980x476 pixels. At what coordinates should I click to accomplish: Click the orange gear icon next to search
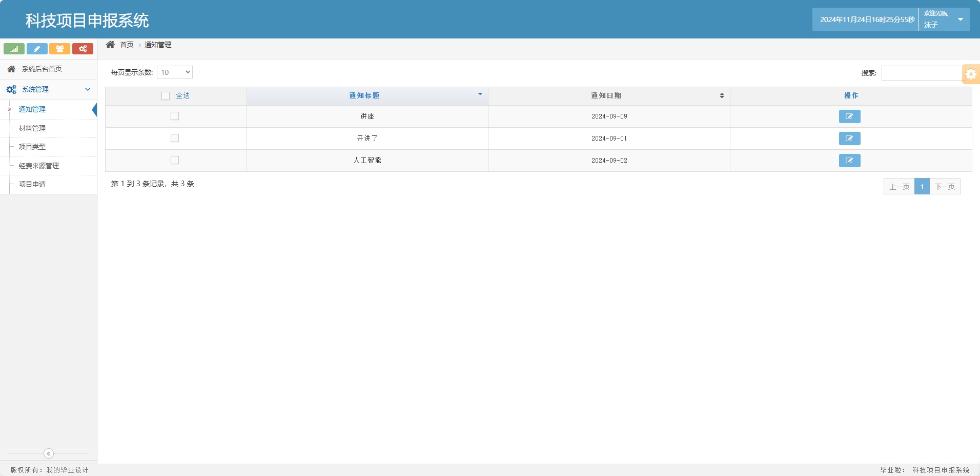click(971, 73)
